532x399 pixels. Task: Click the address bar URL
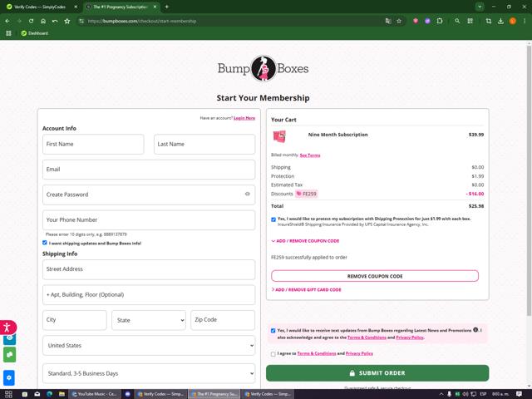point(142,21)
